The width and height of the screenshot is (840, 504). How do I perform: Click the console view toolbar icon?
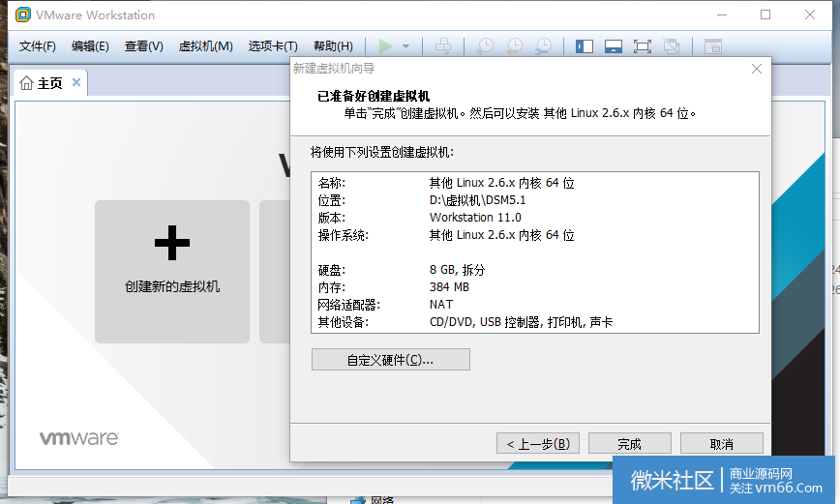coord(713,46)
